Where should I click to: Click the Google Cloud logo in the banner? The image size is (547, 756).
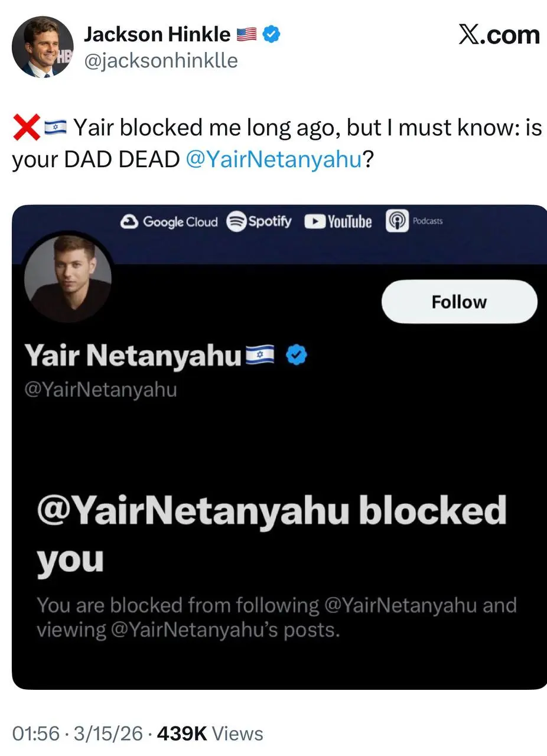coord(169,221)
